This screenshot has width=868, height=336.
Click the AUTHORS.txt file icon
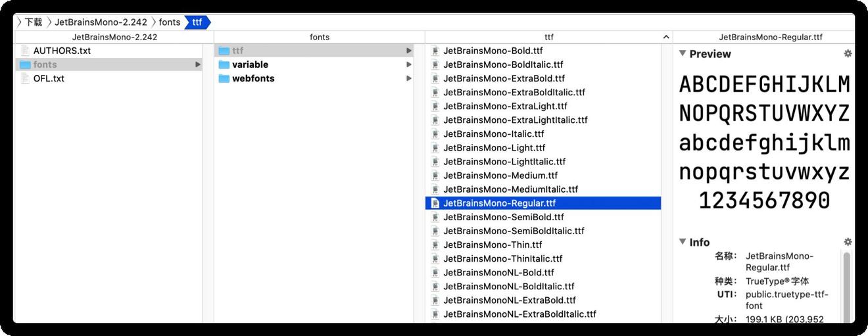pos(26,51)
